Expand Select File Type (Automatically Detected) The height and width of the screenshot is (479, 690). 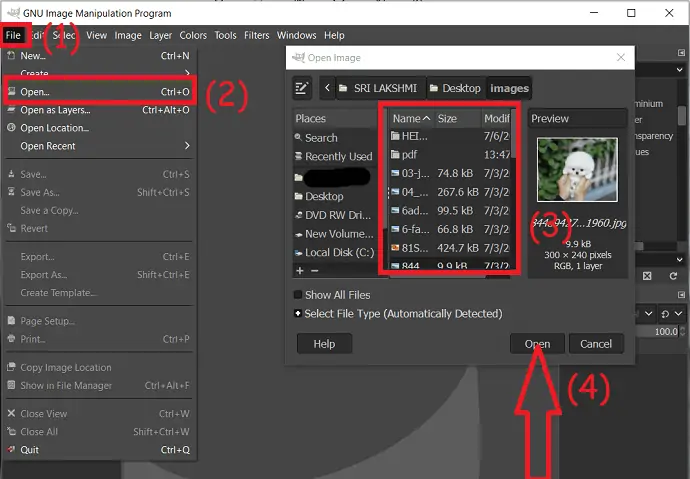point(298,314)
